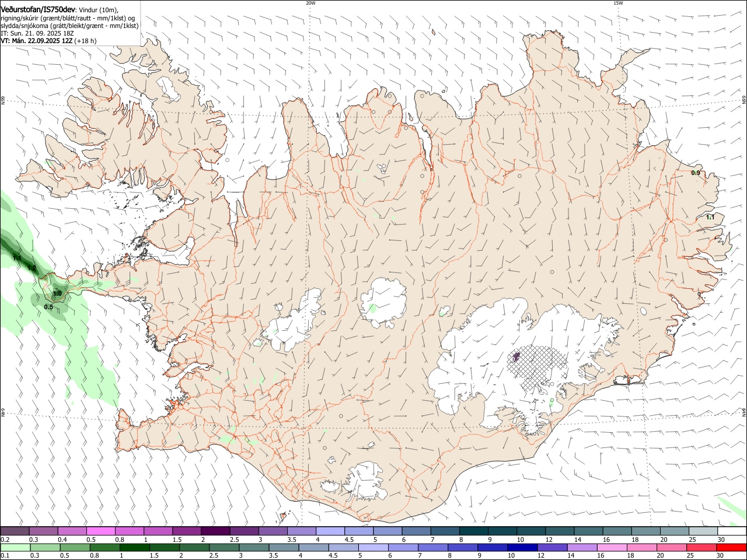Click the 1.2 precipitation value off west coast
Viewport: 747px width, 560px height.
(x=32, y=268)
